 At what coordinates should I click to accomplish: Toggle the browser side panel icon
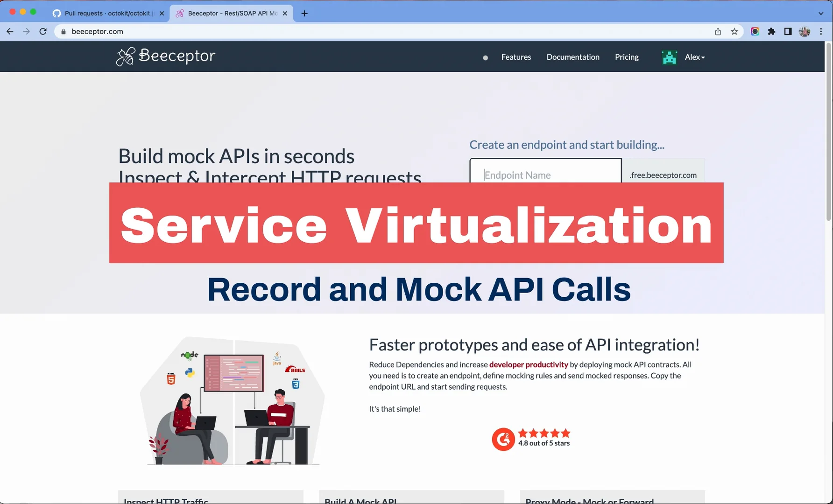point(788,31)
